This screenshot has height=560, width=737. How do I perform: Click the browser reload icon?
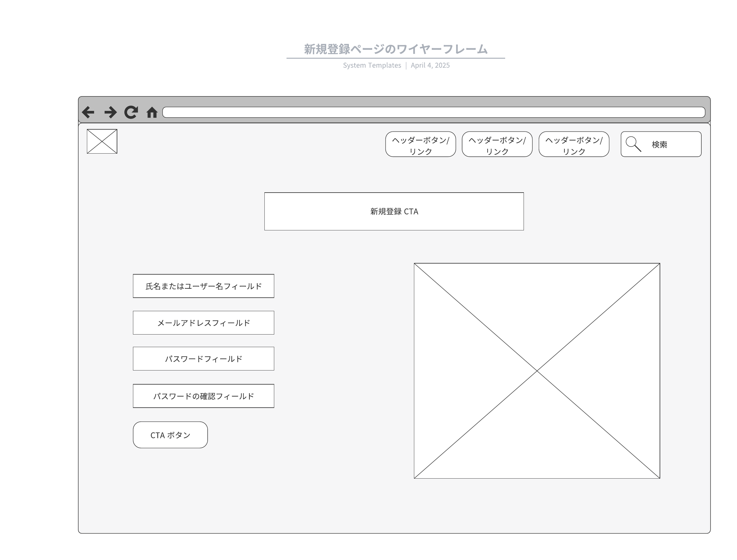click(131, 112)
